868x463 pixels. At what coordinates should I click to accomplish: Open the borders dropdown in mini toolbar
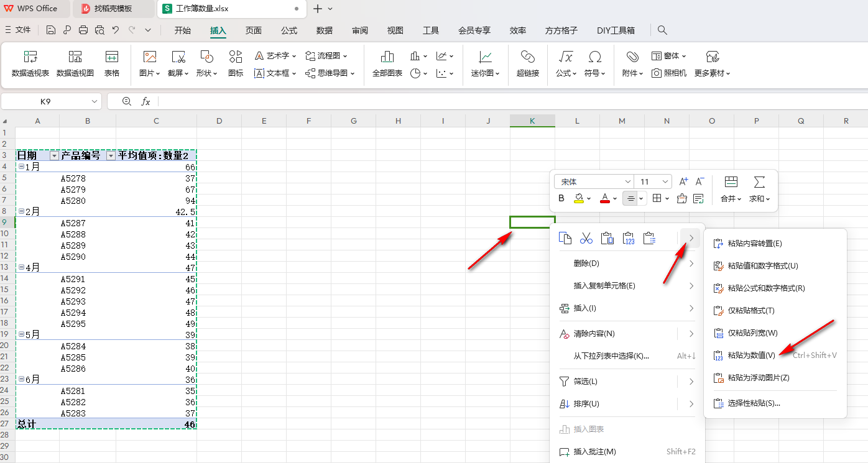[667, 198]
